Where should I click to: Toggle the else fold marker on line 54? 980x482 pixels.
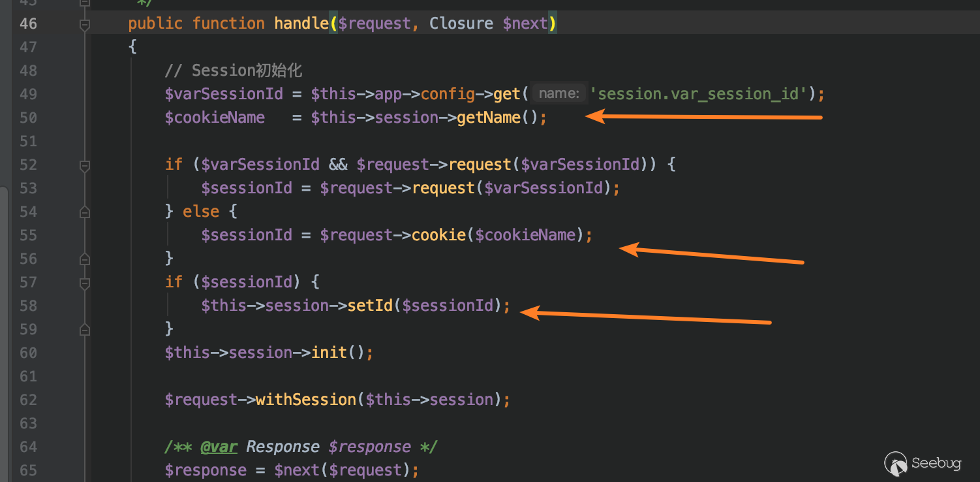84,212
